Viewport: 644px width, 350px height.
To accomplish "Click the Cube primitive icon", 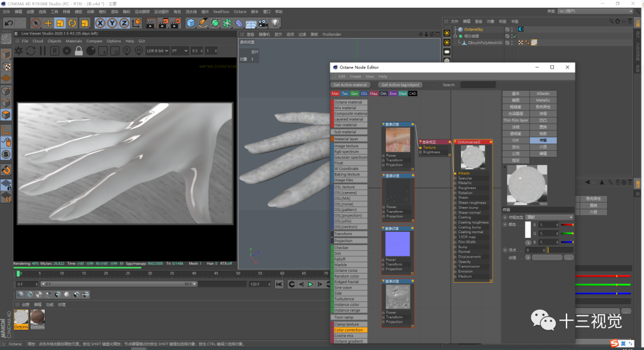I will click(191, 23).
